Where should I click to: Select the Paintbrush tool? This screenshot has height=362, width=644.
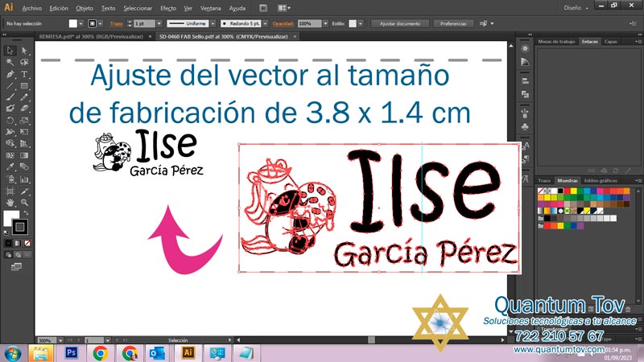pyautogui.click(x=10, y=97)
